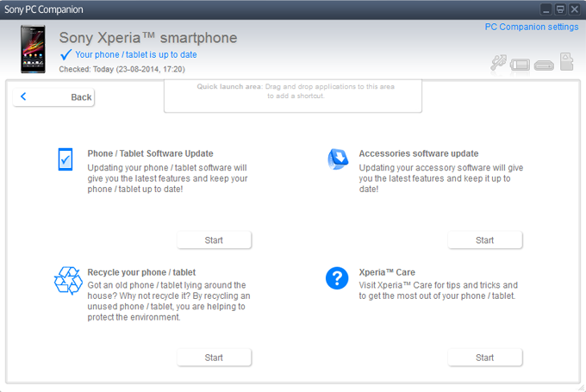Click the battery status icon
The image size is (586, 392).
click(x=520, y=65)
